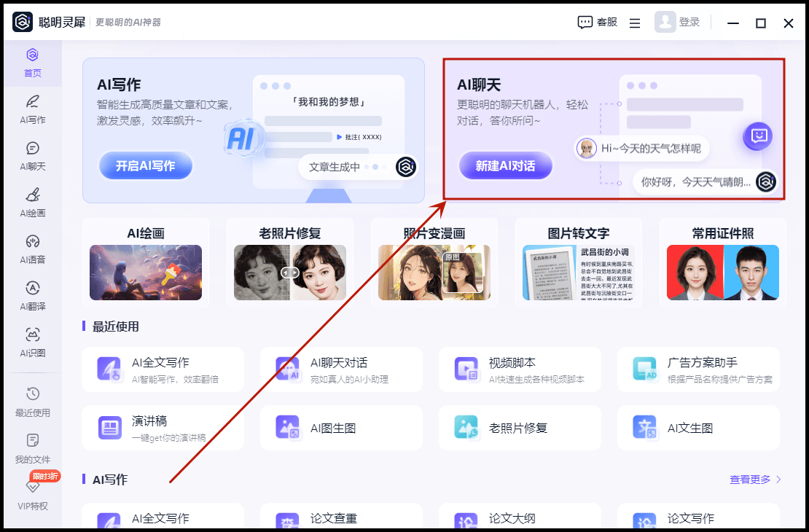Expand 查看更多 in AI写作 section
809x532 pixels.
755,480
